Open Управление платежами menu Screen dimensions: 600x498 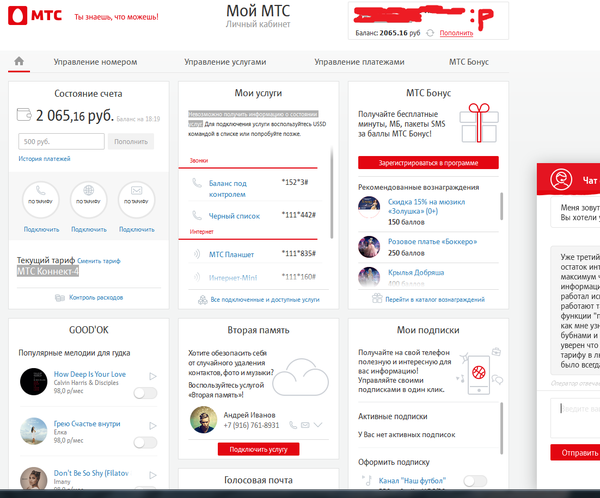[358, 62]
